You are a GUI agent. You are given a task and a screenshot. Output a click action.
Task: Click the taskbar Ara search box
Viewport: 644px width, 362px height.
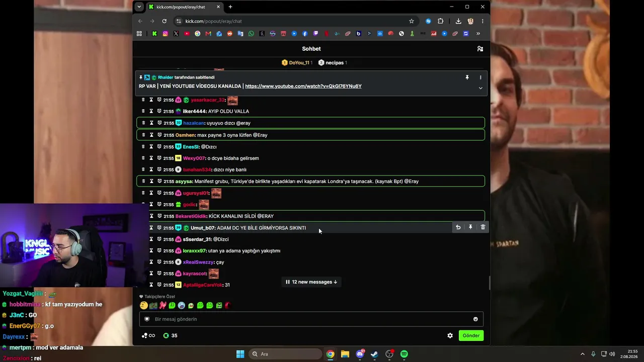tap(285, 354)
